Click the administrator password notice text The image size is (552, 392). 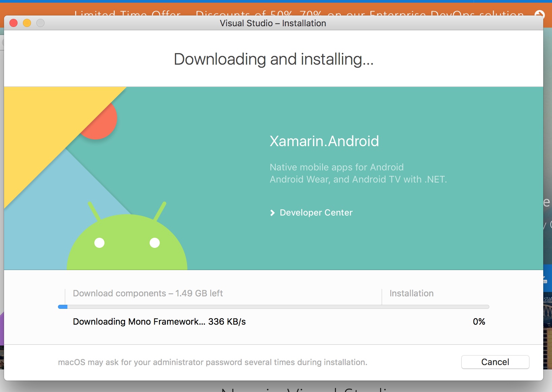coord(213,362)
